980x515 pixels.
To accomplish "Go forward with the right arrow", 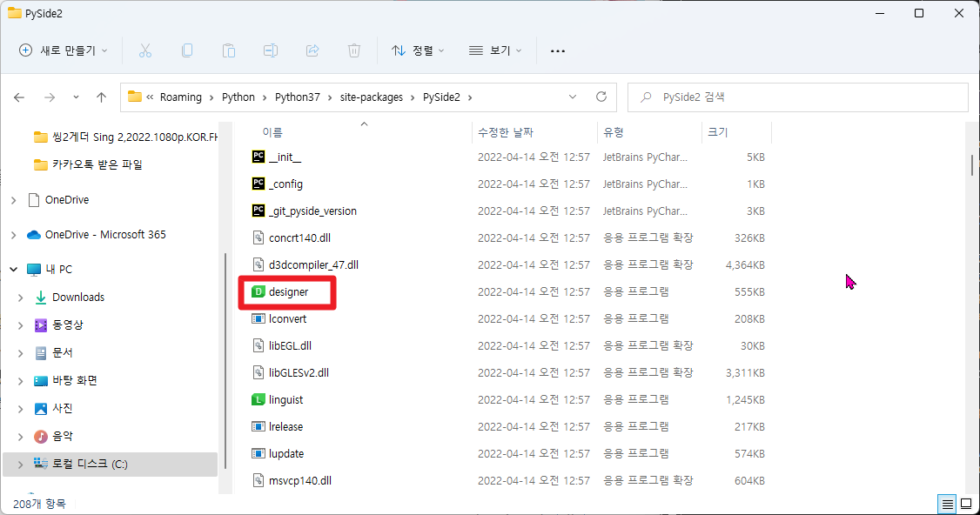I will pos(50,97).
